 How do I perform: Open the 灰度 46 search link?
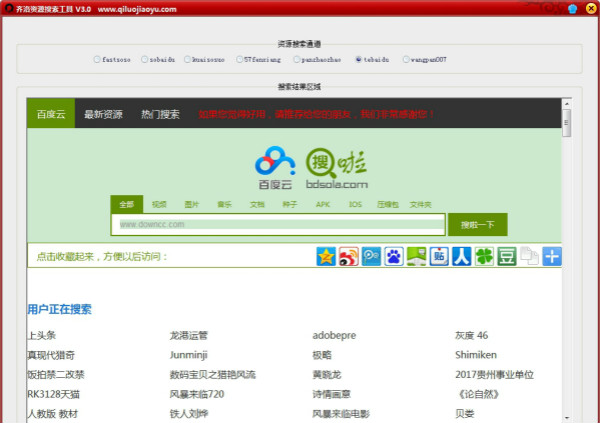(471, 335)
